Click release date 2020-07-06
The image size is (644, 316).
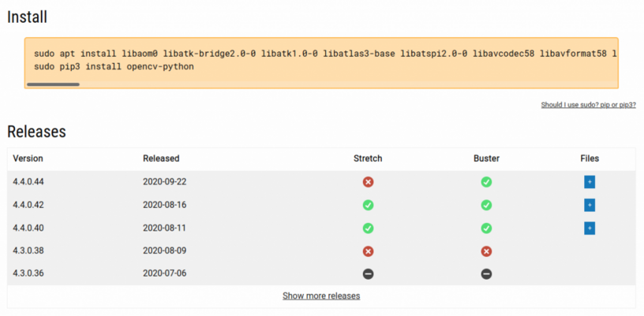165,273
